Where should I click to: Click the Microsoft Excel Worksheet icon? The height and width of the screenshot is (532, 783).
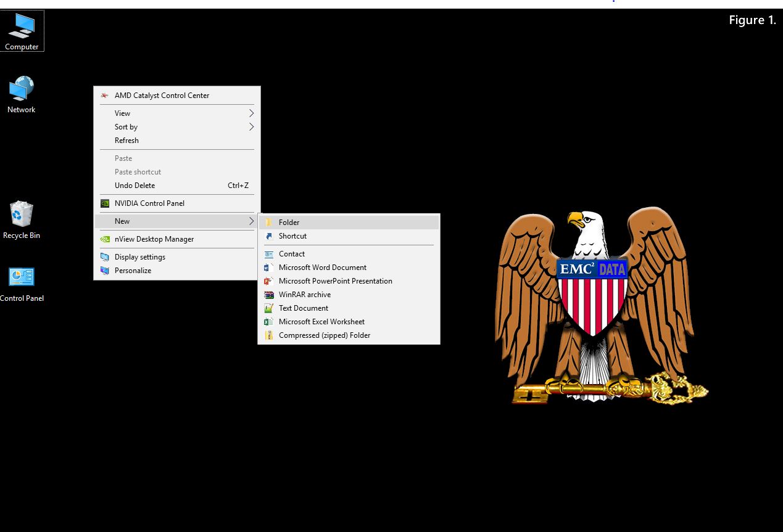tap(268, 322)
